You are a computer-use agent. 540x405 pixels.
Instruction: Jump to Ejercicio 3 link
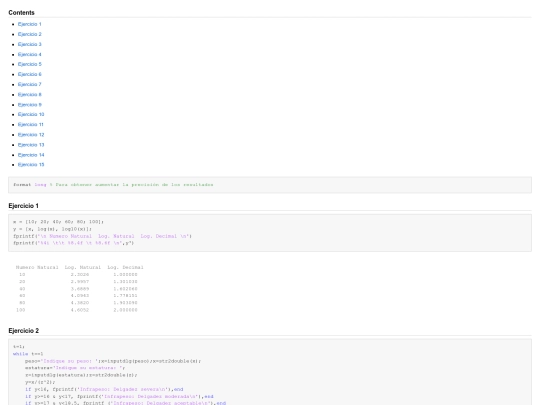tap(30, 44)
